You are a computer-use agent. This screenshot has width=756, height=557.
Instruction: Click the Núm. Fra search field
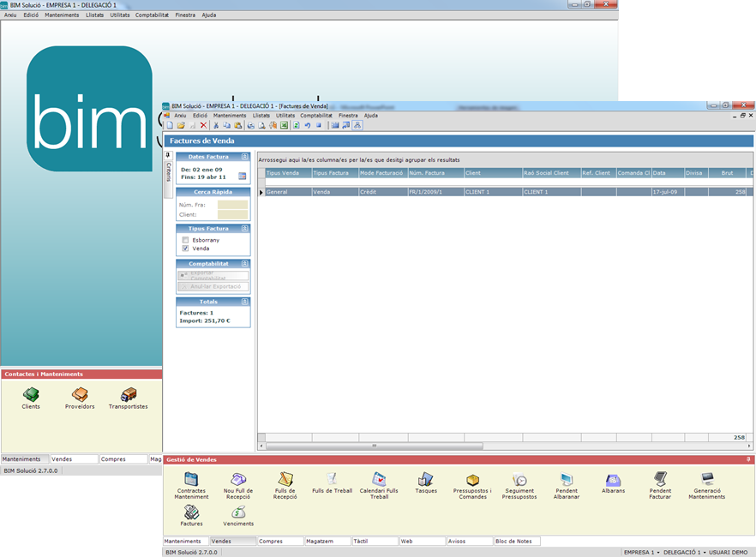point(232,205)
